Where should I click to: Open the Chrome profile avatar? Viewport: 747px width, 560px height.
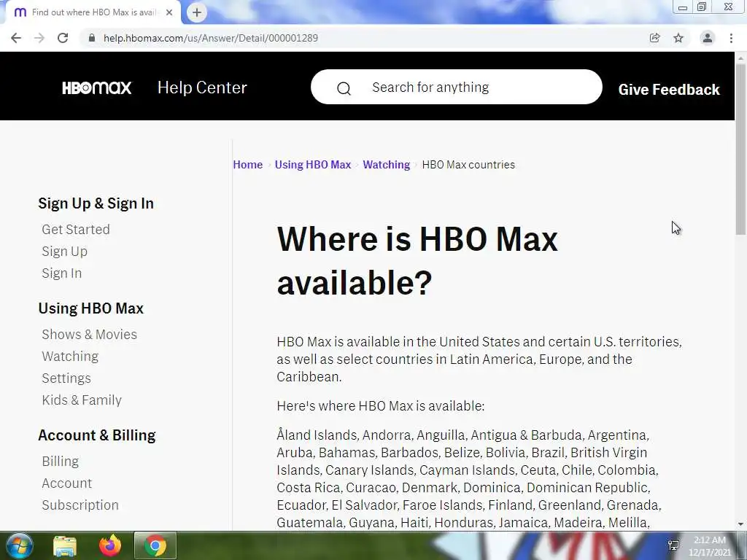coord(708,38)
